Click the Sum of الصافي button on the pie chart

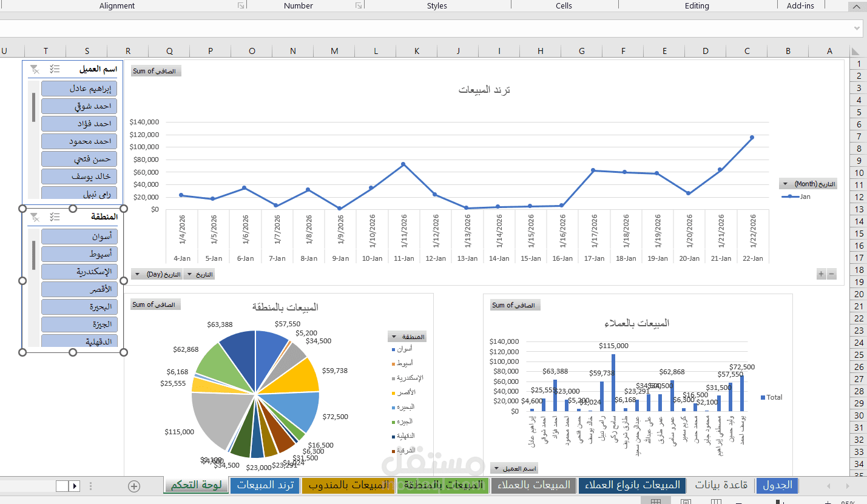[x=155, y=304]
